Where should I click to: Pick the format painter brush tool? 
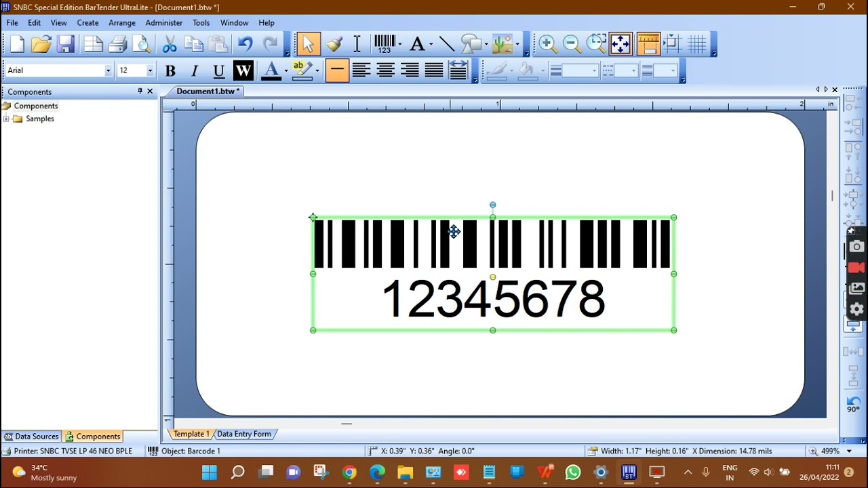coord(334,45)
